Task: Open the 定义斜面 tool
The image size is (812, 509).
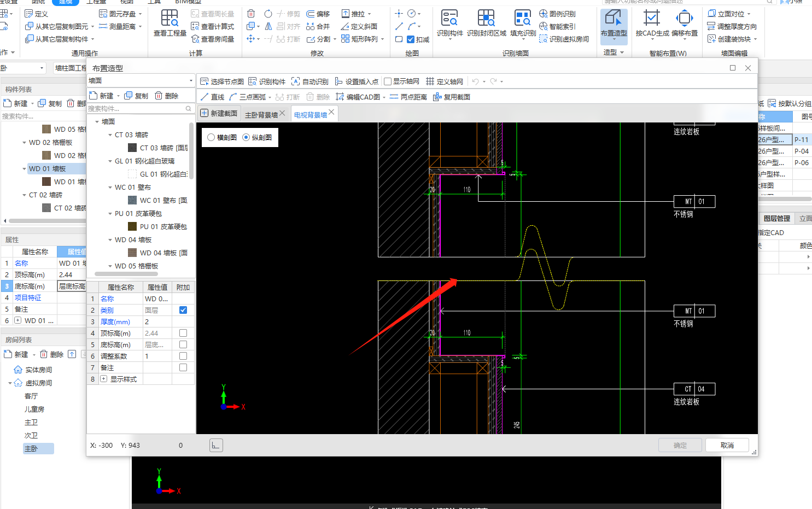Action: click(359, 26)
